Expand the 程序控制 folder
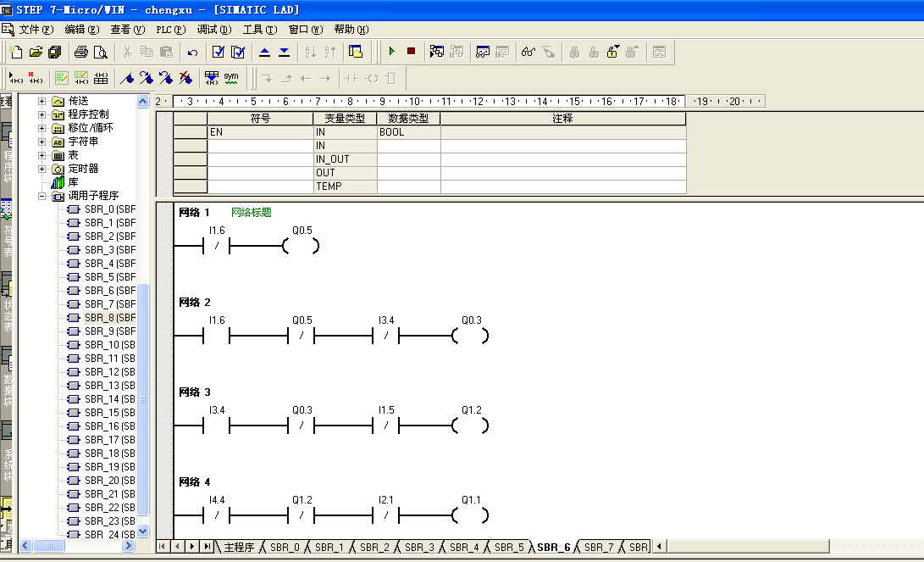This screenshot has height=562, width=924. (41, 114)
